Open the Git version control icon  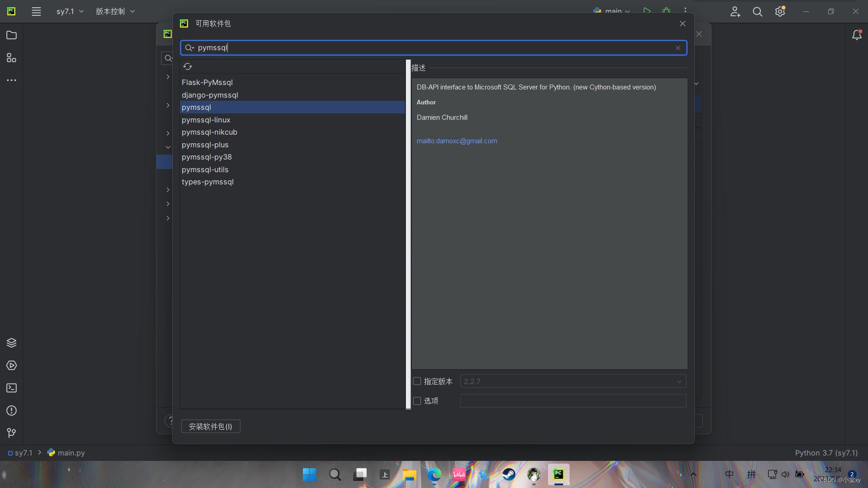coord(11,433)
